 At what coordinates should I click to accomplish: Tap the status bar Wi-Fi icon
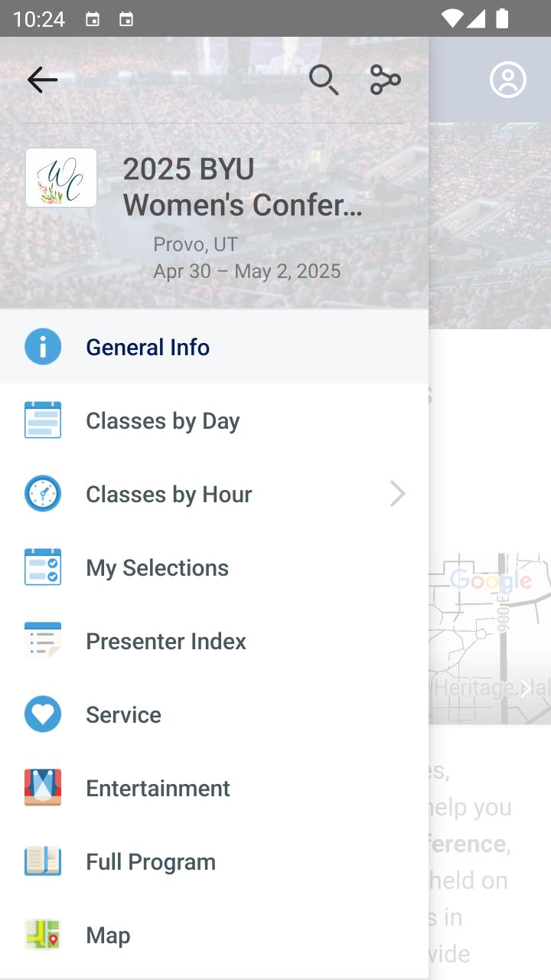tap(452, 18)
